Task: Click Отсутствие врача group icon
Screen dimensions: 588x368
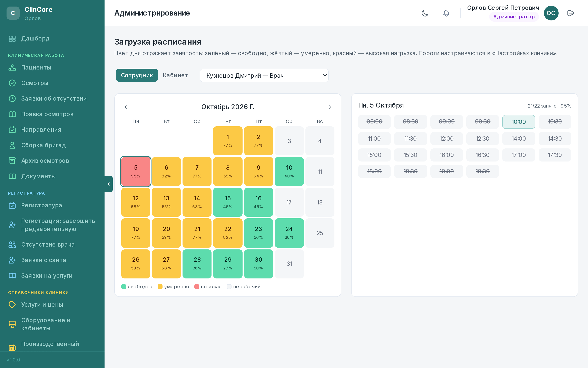Action: pyautogui.click(x=12, y=244)
